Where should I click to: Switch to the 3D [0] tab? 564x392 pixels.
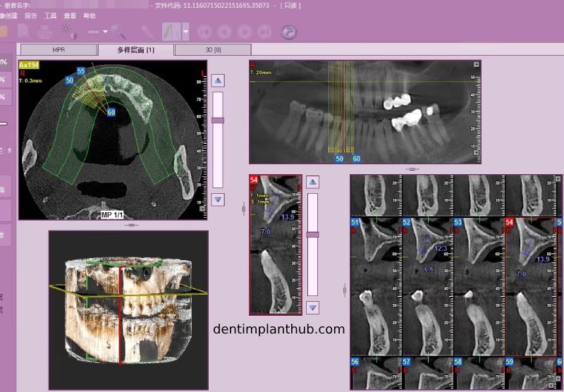(213, 49)
